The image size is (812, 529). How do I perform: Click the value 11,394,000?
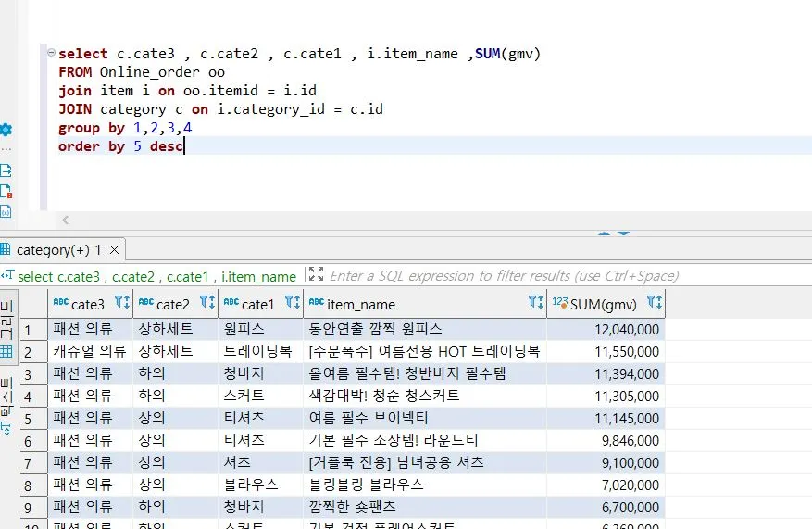coord(627,374)
